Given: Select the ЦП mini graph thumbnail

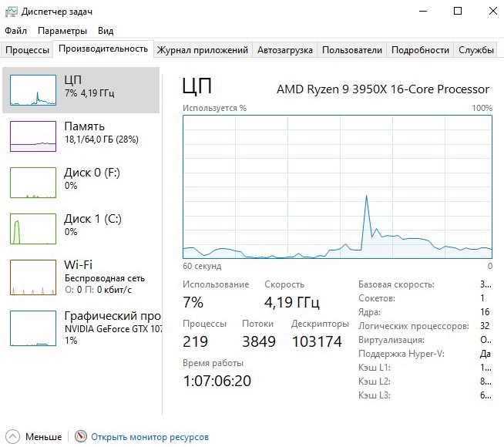Looking at the screenshot, I should point(32,89).
